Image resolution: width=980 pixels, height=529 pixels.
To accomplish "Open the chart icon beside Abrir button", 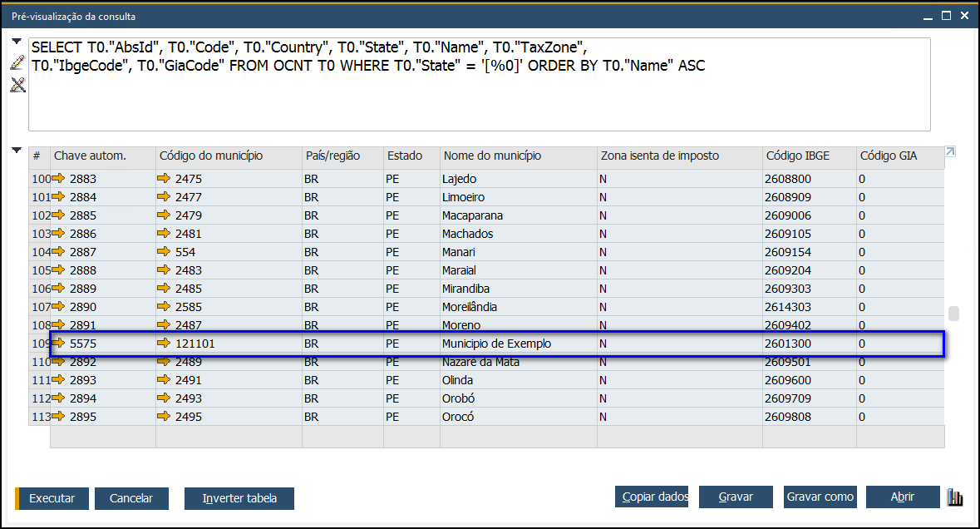I will [x=955, y=497].
